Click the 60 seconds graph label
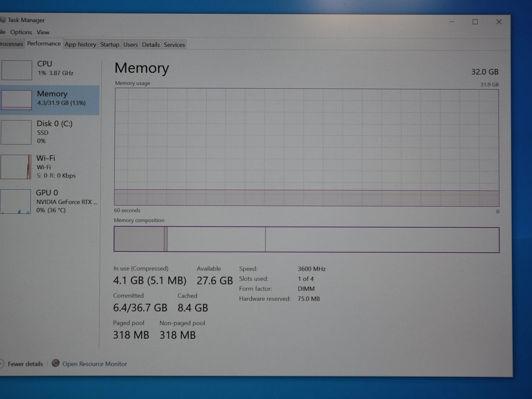 [x=127, y=210]
